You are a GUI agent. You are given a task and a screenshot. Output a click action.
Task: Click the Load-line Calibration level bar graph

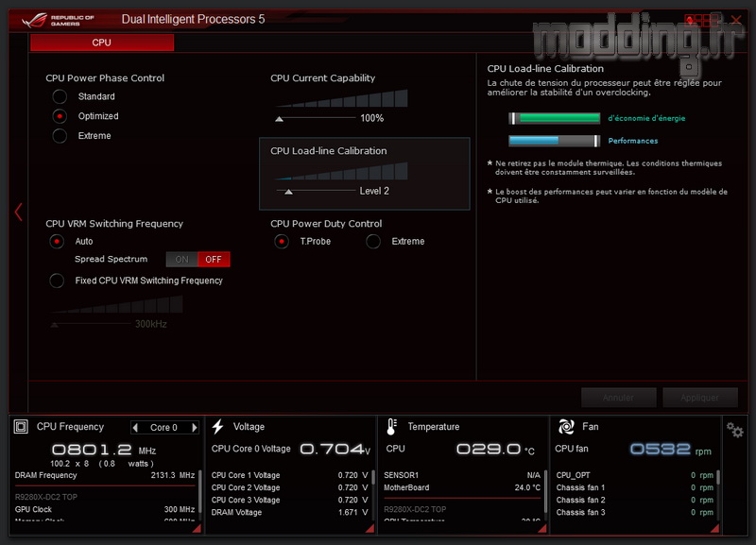point(341,171)
